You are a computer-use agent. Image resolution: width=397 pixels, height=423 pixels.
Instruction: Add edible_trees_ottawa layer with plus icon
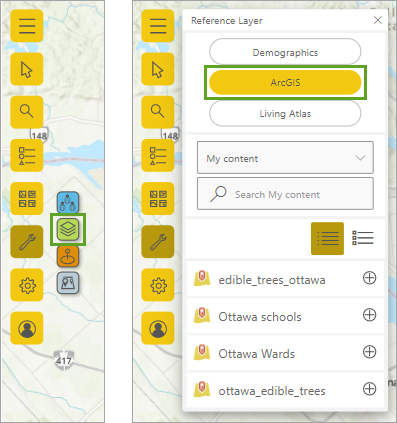369,278
